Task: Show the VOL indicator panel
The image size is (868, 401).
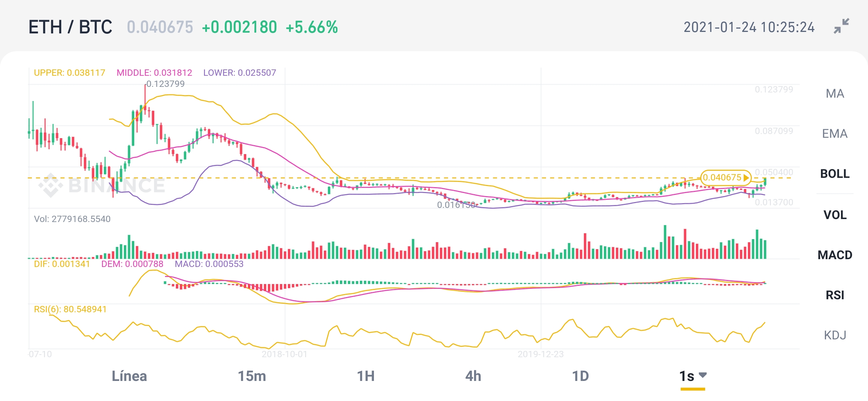Action: tap(835, 215)
